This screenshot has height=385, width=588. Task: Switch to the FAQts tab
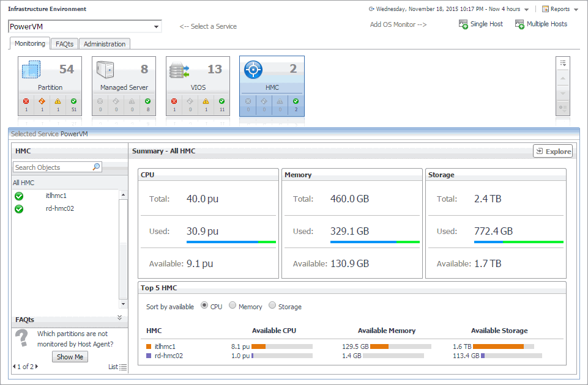[x=64, y=44]
